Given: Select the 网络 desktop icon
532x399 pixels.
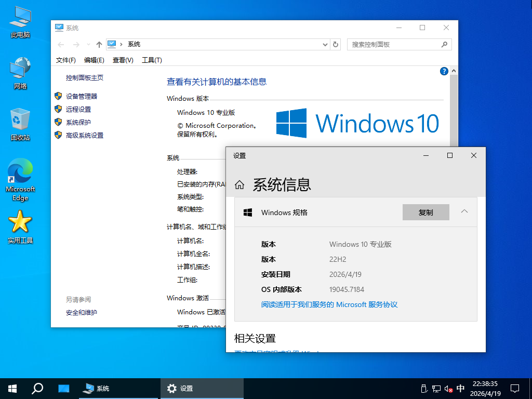Looking at the screenshot, I should point(20,73).
